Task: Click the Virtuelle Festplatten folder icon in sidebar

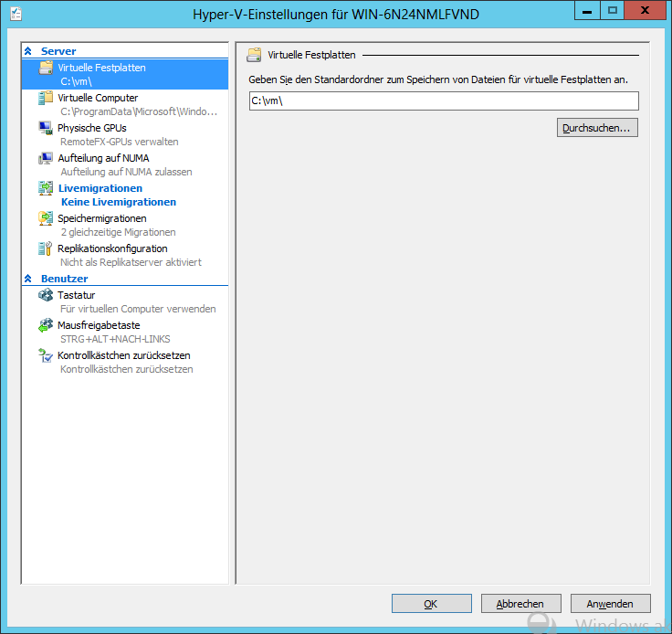Action: pyautogui.click(x=46, y=69)
